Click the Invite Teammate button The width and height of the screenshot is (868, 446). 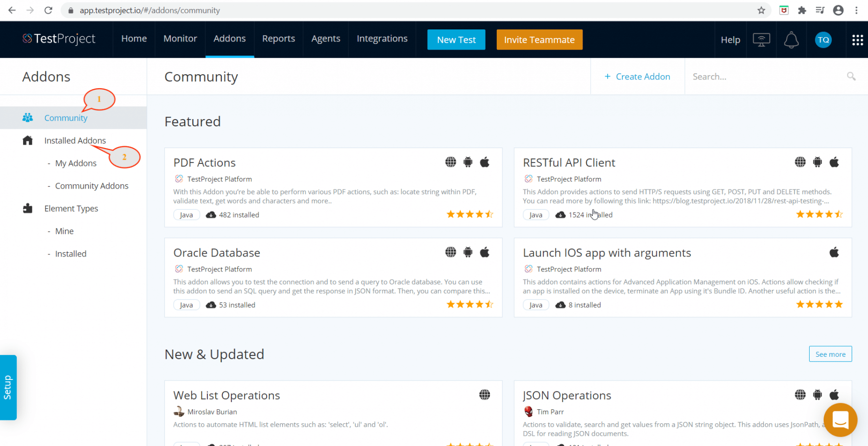[x=539, y=40]
